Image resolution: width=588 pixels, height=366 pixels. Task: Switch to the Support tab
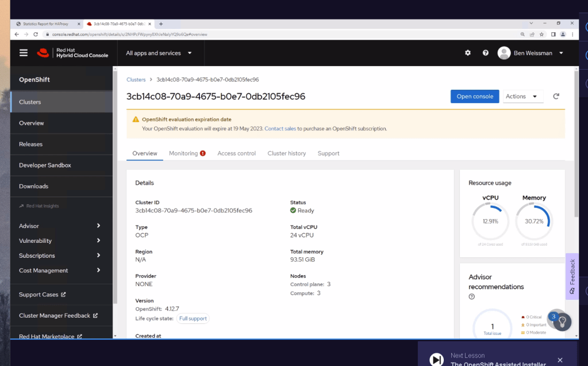tap(329, 153)
